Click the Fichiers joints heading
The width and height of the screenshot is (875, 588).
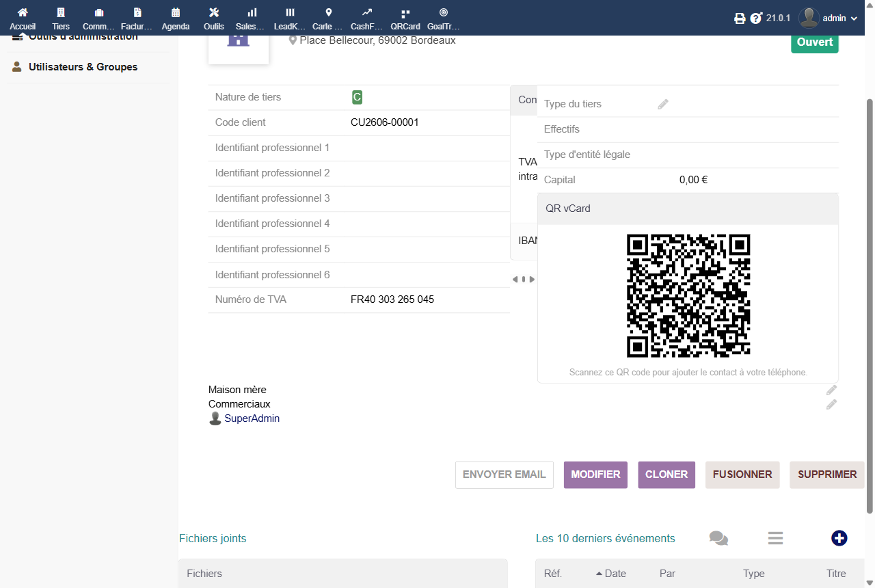coord(213,539)
